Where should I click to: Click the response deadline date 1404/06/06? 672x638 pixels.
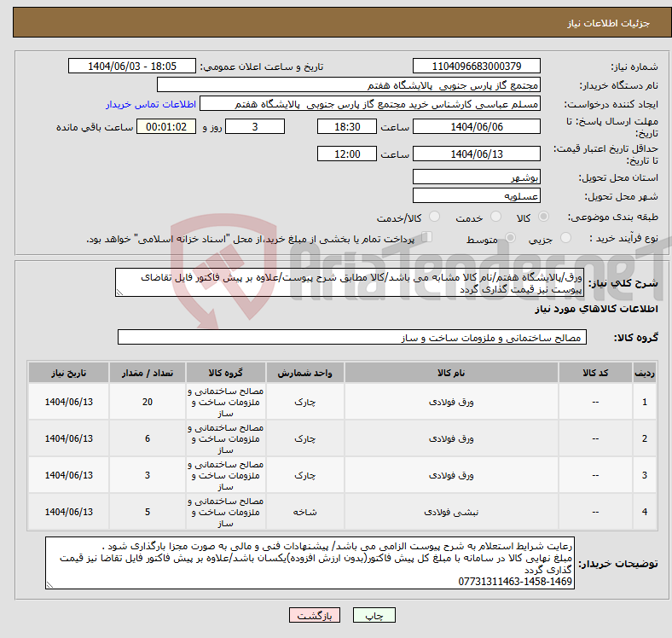(x=476, y=126)
